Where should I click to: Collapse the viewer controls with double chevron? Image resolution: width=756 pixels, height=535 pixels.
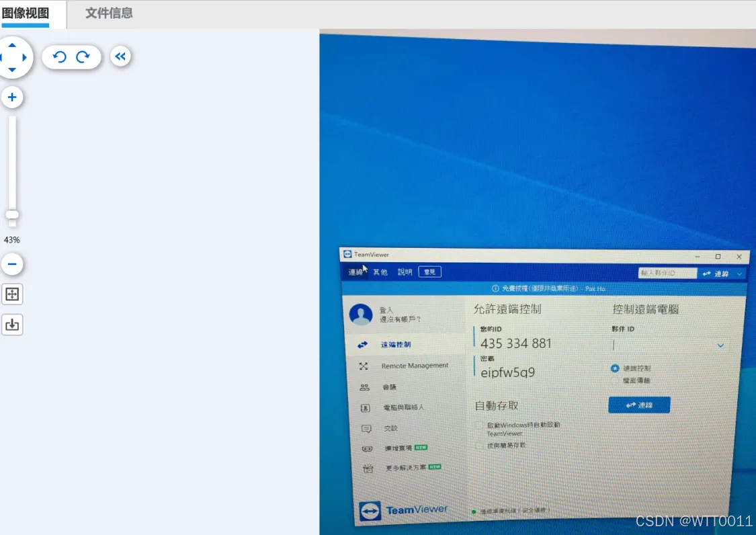point(120,56)
